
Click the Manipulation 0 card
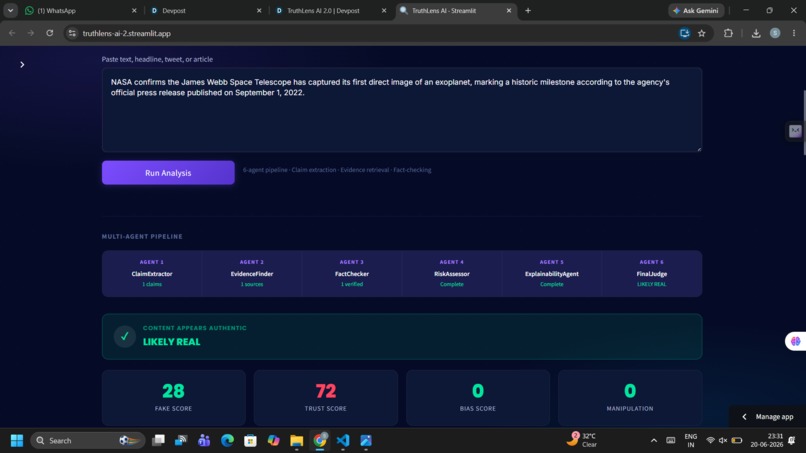click(630, 397)
